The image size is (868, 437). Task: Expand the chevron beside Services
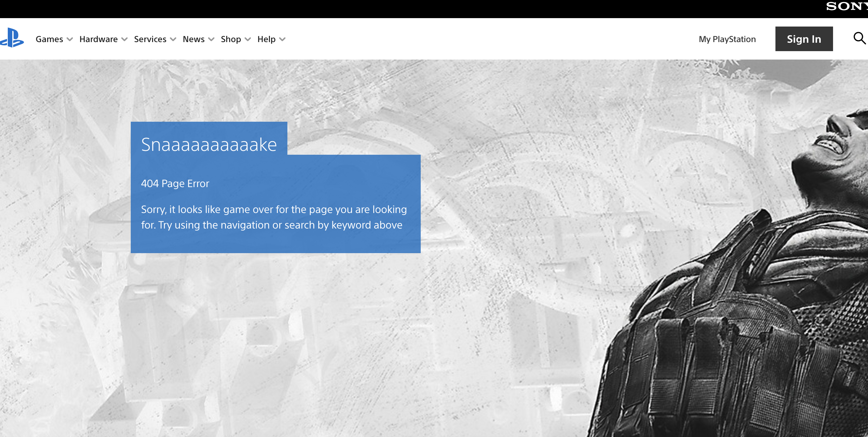tap(173, 39)
